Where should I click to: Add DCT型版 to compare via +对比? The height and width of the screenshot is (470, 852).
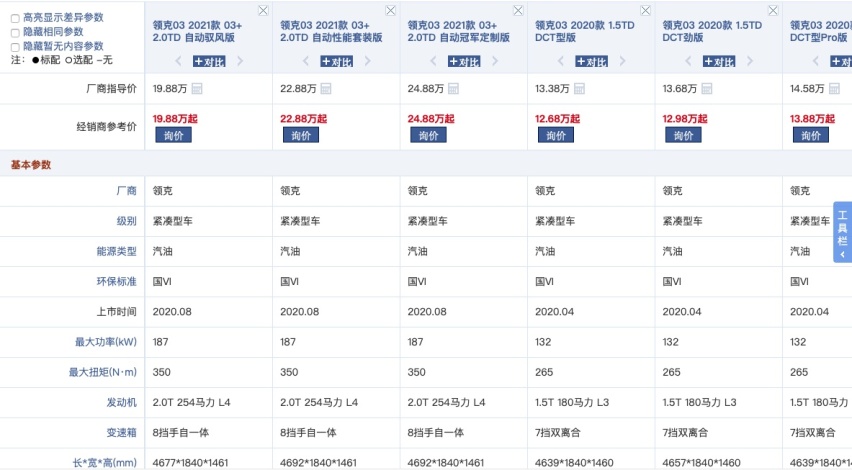coord(591,61)
